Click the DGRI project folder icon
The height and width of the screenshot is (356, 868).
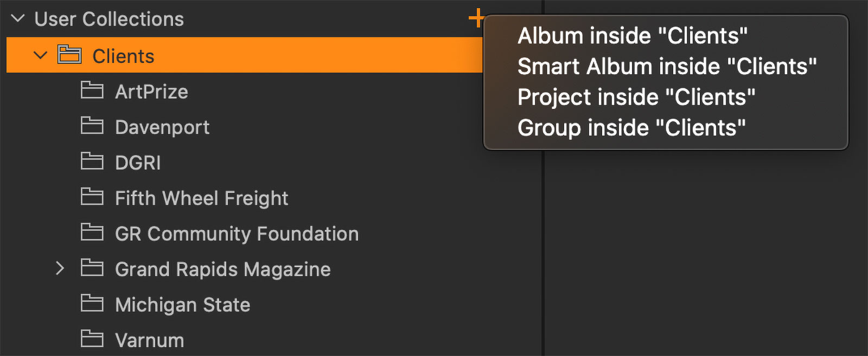coord(92,161)
